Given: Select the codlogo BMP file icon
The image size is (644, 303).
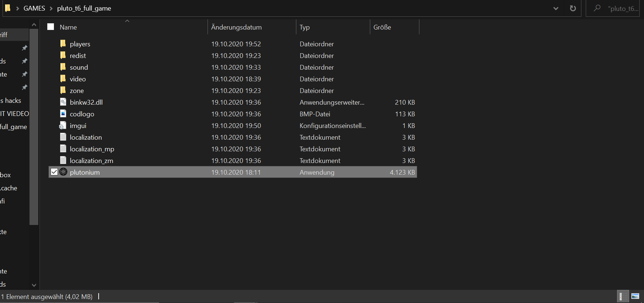Looking at the screenshot, I should tap(63, 114).
